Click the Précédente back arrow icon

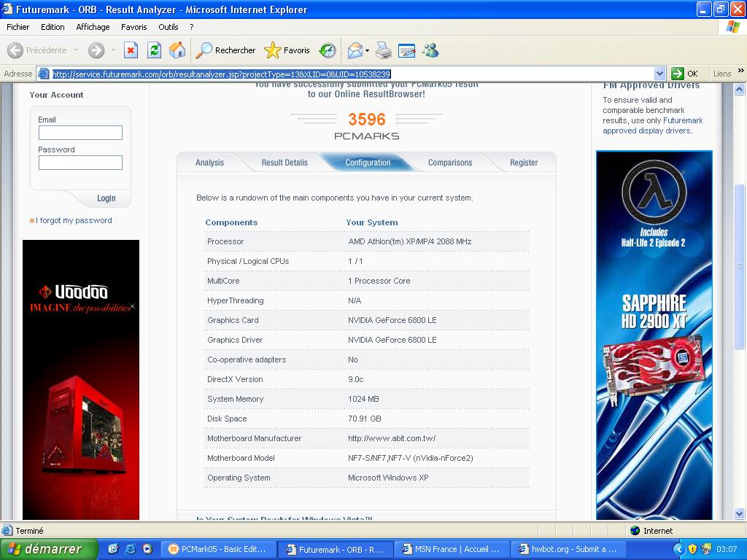click(x=15, y=50)
